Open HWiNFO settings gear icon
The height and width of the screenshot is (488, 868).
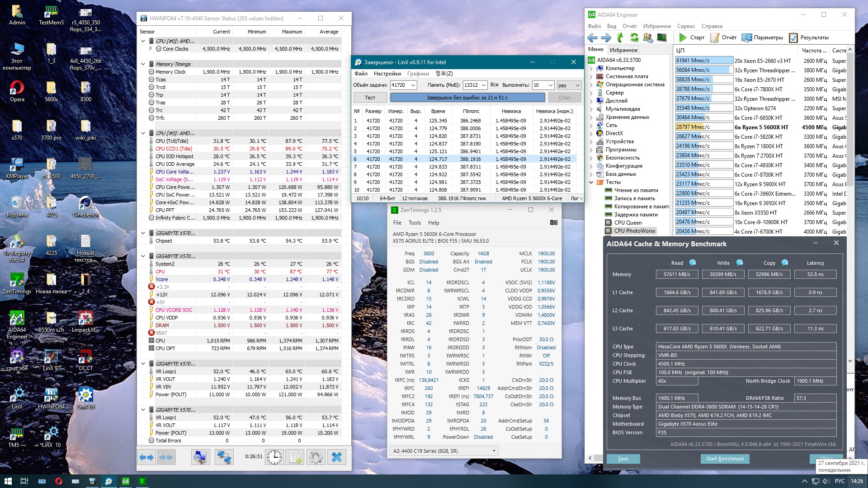point(316,457)
